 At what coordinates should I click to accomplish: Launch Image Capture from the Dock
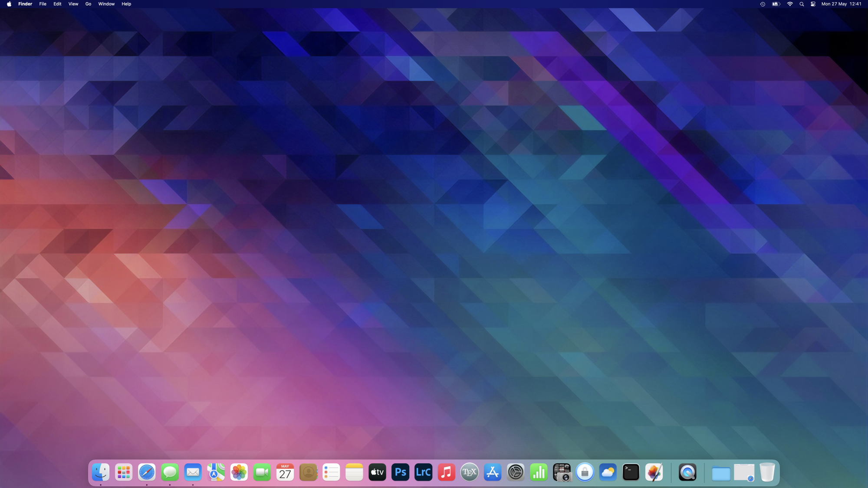click(x=562, y=472)
